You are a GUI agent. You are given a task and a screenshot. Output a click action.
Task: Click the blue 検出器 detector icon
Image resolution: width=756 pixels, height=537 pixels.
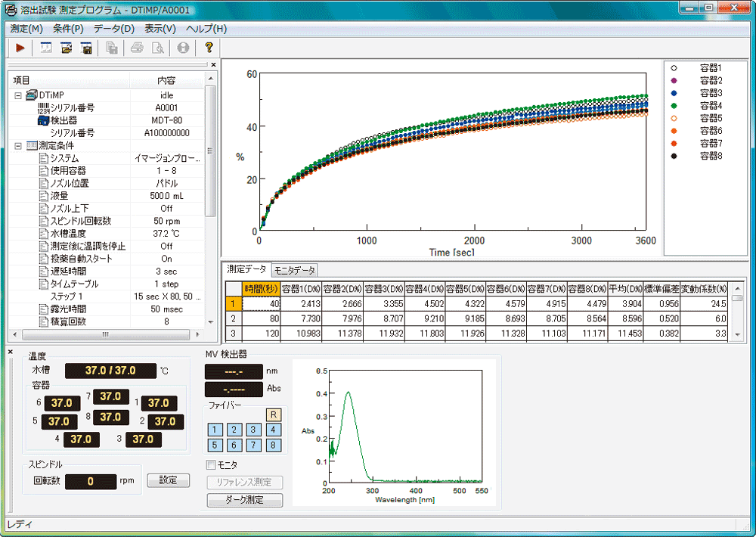43,120
